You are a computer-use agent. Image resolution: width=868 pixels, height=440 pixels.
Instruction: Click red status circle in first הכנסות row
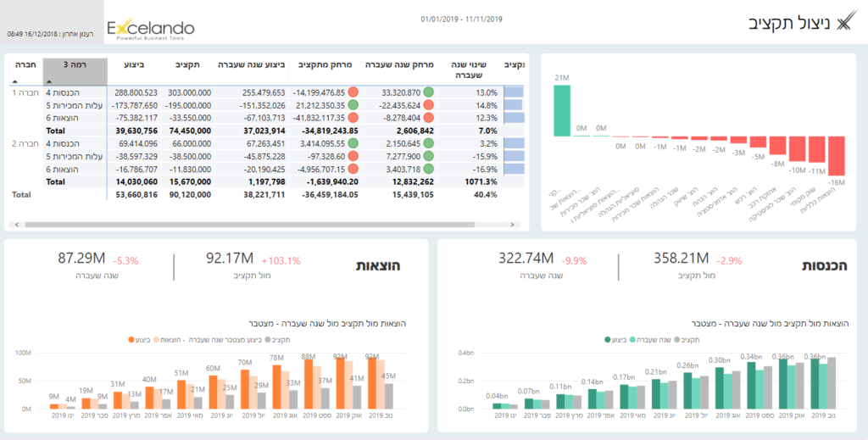click(352, 92)
